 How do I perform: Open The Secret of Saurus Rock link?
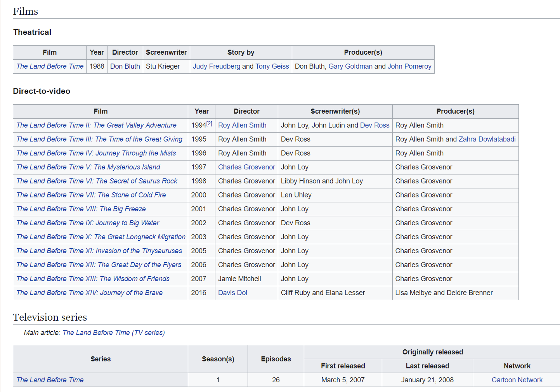(x=97, y=181)
